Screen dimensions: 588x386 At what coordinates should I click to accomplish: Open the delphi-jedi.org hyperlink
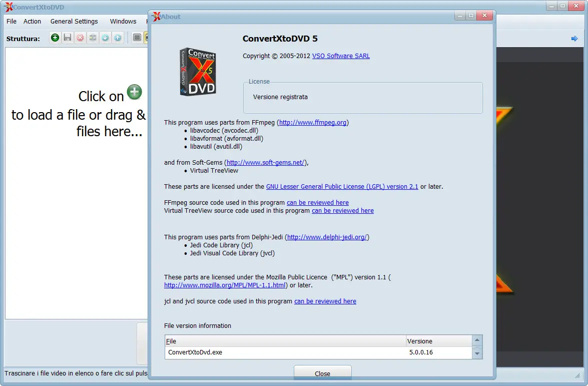tap(328, 237)
